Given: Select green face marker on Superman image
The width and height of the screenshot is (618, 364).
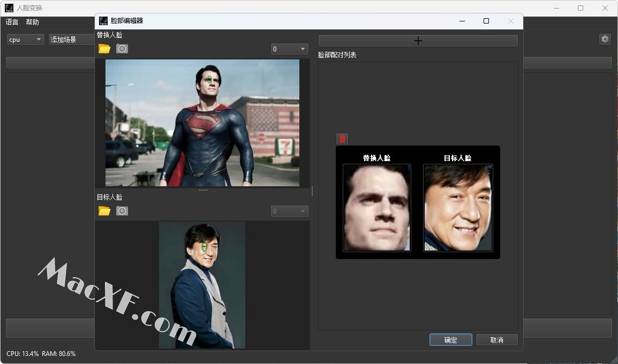Looking at the screenshot, I should 210,80.
